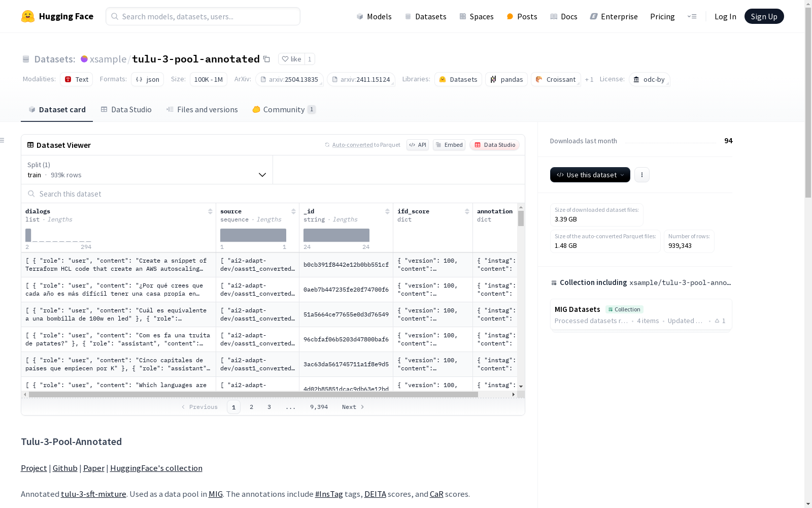Open the Embed viewer option

click(x=449, y=145)
